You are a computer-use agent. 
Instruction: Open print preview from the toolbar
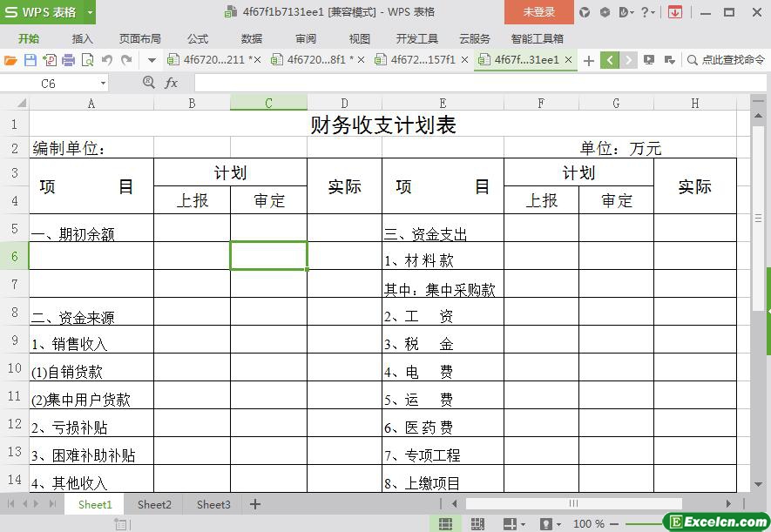coord(87,60)
